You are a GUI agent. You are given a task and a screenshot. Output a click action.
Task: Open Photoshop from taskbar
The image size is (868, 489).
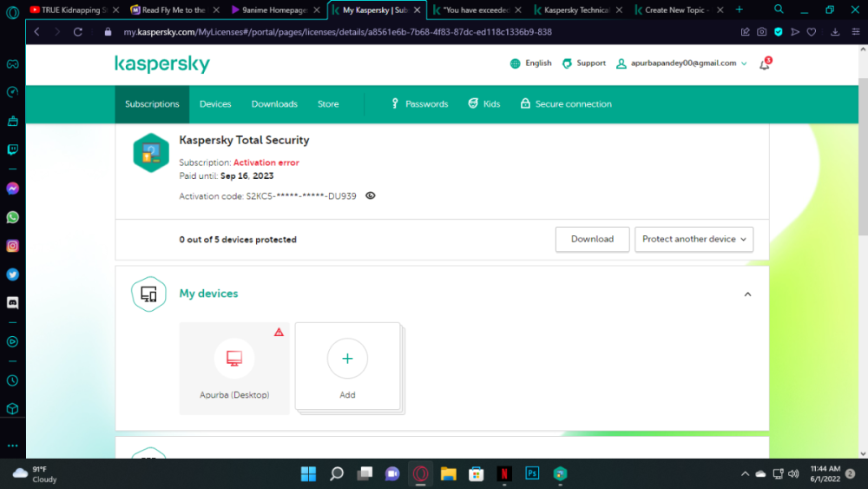pos(532,474)
